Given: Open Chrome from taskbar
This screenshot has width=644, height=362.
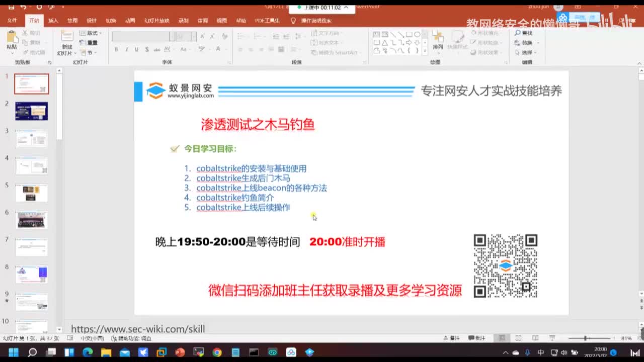Looking at the screenshot, I should click(x=217, y=352).
